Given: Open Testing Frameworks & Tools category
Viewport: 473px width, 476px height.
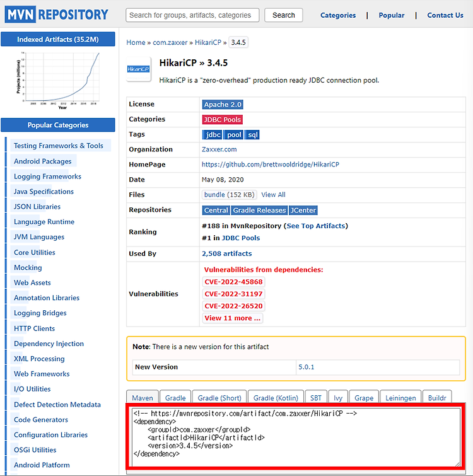Looking at the screenshot, I should pyautogui.click(x=59, y=146).
